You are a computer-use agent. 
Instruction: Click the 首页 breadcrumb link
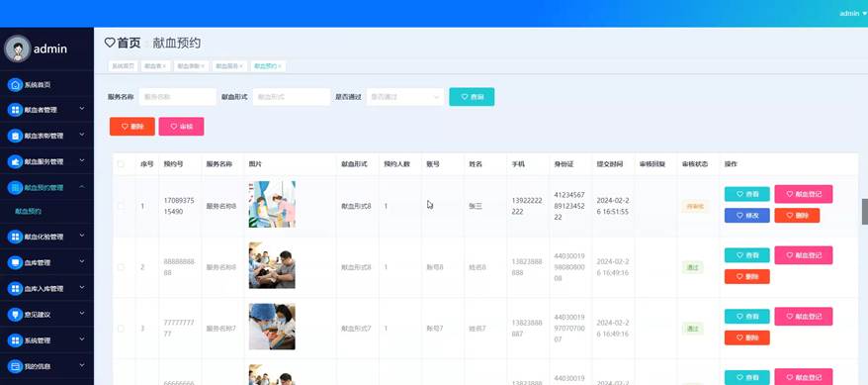click(x=129, y=43)
